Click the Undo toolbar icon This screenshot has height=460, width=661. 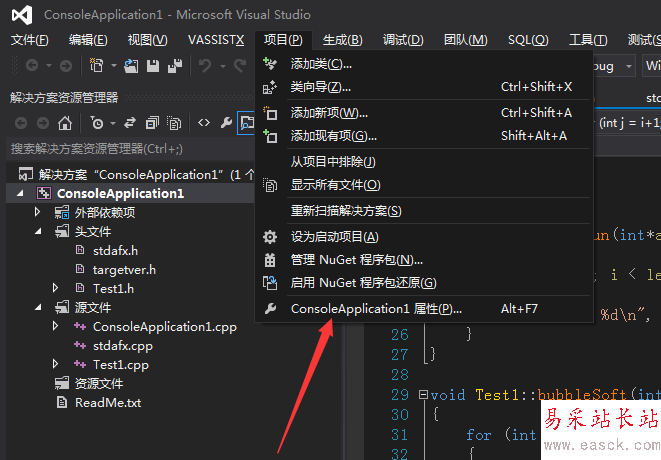tap(205, 65)
